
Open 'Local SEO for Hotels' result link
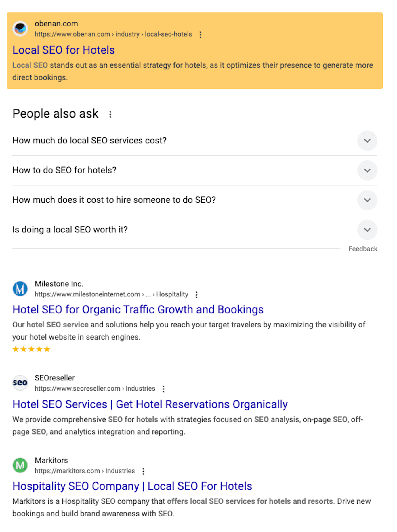[x=64, y=50]
